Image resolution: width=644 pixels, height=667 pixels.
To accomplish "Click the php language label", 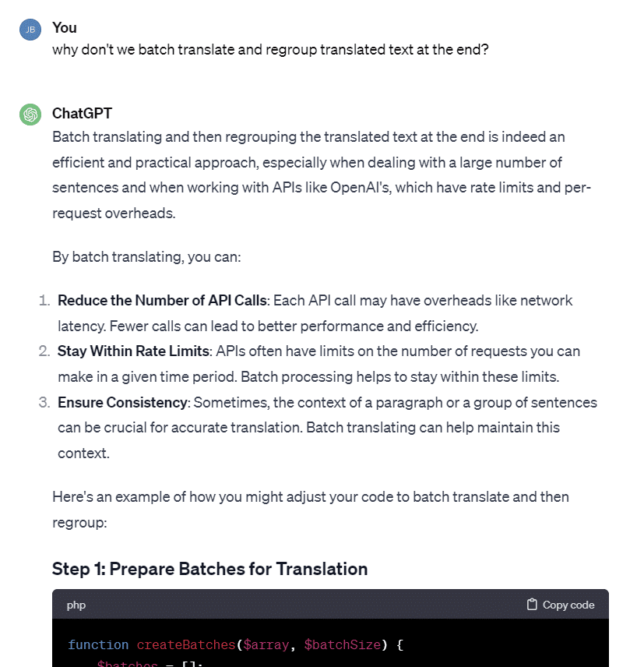I will [76, 605].
